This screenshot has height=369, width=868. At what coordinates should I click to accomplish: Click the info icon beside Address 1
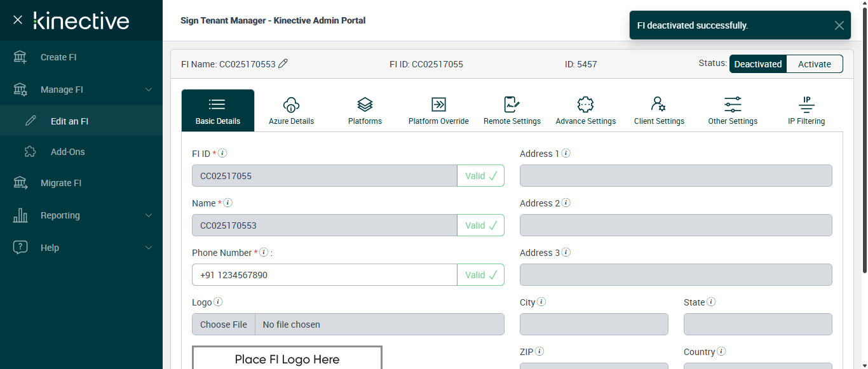566,154
